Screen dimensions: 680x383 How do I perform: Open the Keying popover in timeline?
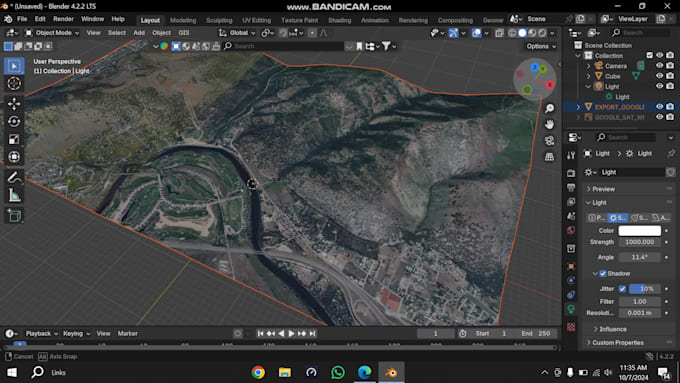point(76,334)
